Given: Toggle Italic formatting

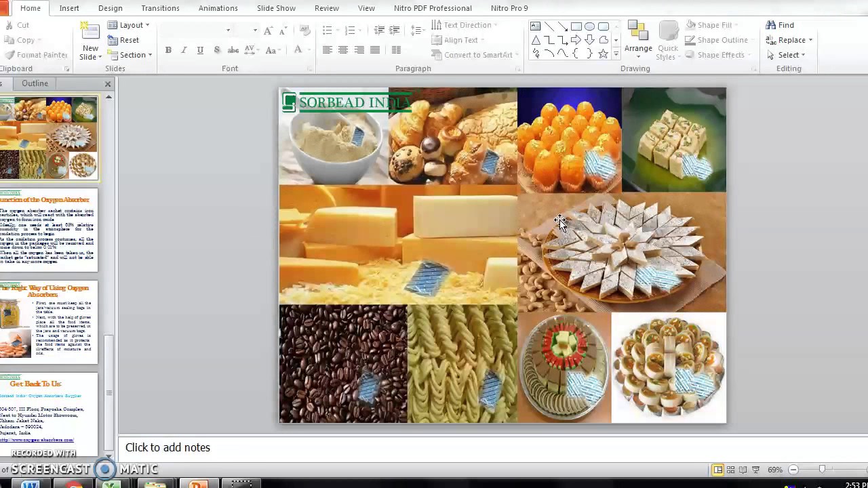Looking at the screenshot, I should pyautogui.click(x=184, y=50).
